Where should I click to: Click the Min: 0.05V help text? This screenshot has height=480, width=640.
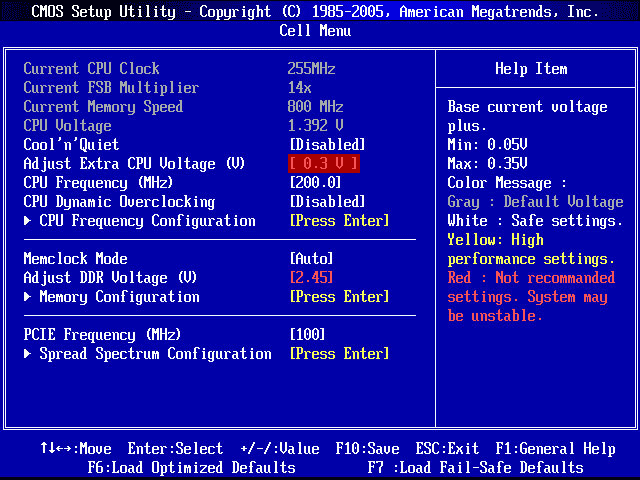pos(487,144)
